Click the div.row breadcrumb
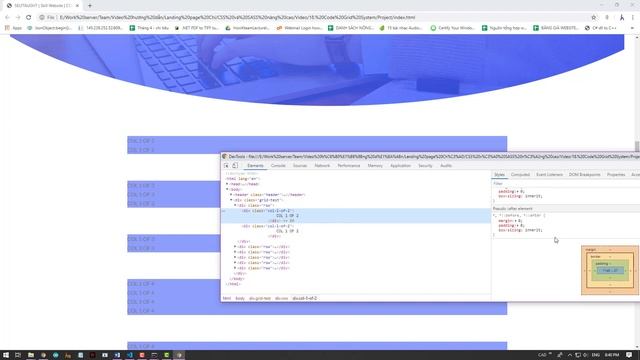The height and width of the screenshot is (360, 640). [282, 298]
